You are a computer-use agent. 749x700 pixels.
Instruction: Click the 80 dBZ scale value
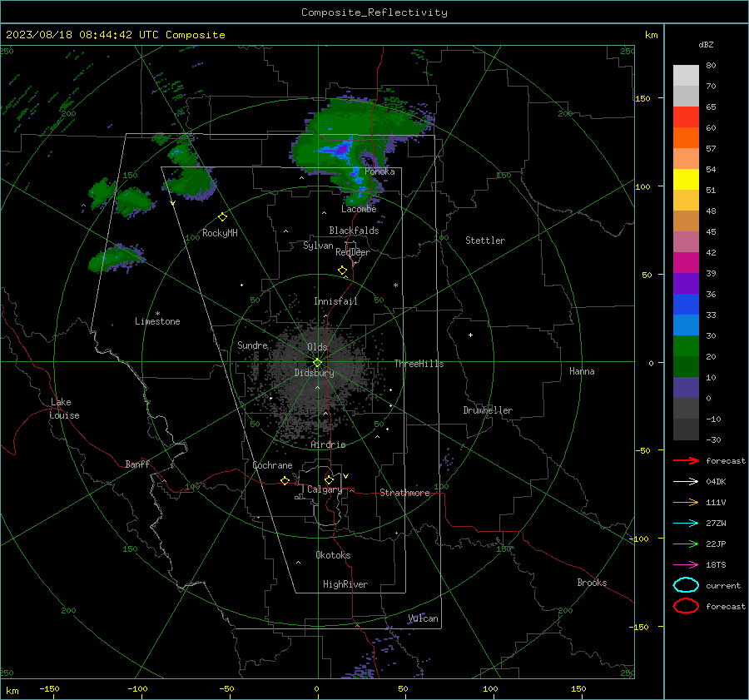click(711, 65)
